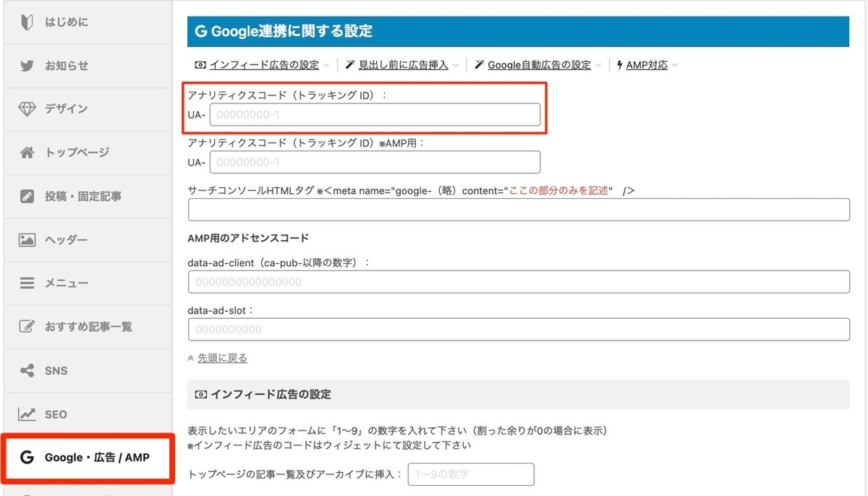The image size is (868, 496).
Task: Click chevron after AMP対応 link
Action: (675, 66)
